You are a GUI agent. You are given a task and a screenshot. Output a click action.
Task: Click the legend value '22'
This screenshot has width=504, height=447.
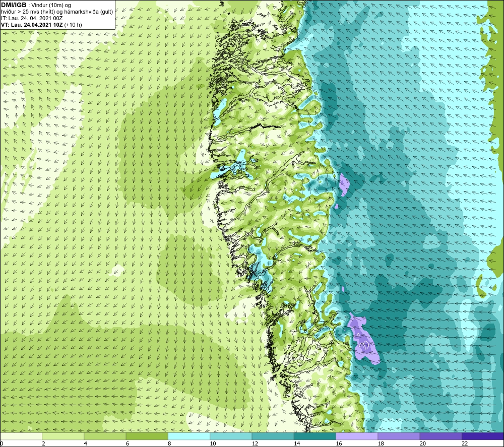tap(465, 444)
